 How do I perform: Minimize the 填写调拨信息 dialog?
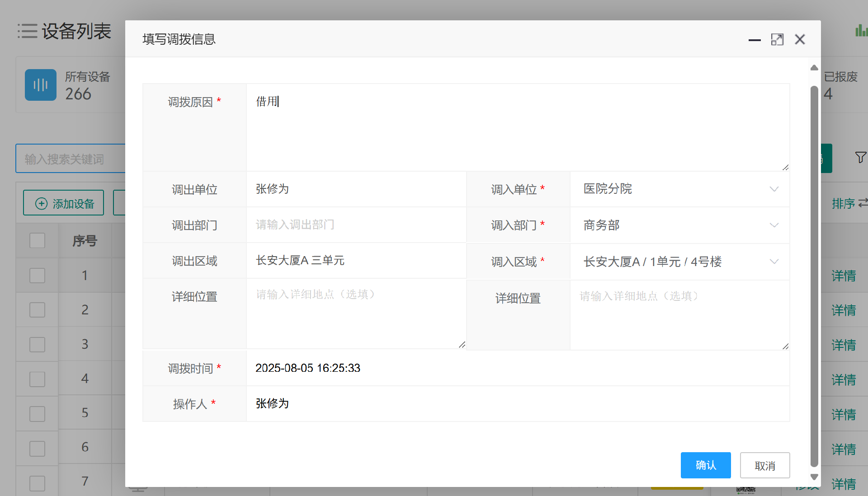tap(754, 40)
